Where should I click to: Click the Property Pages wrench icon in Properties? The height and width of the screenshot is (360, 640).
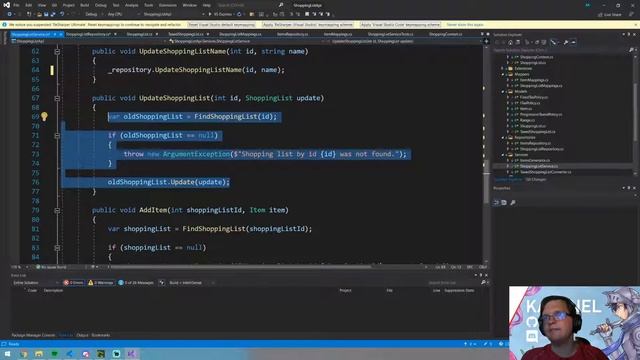point(513,202)
